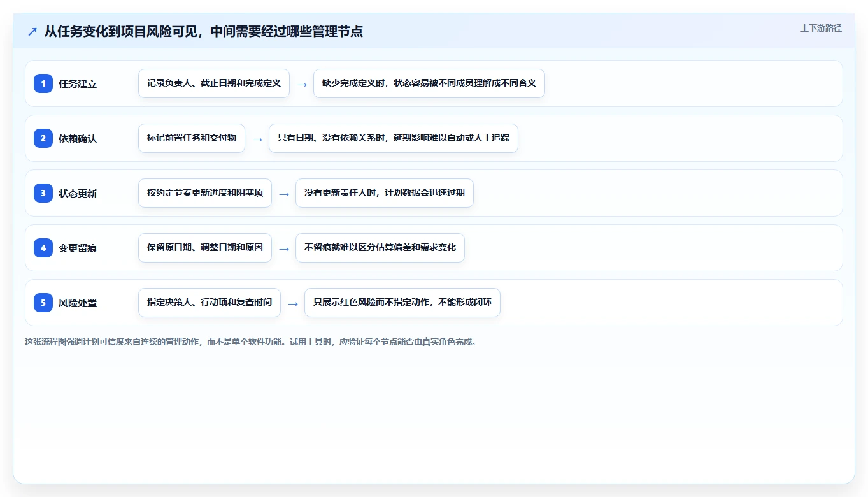
Task: Click the arrow in the 任务建立 row
Action: [302, 84]
